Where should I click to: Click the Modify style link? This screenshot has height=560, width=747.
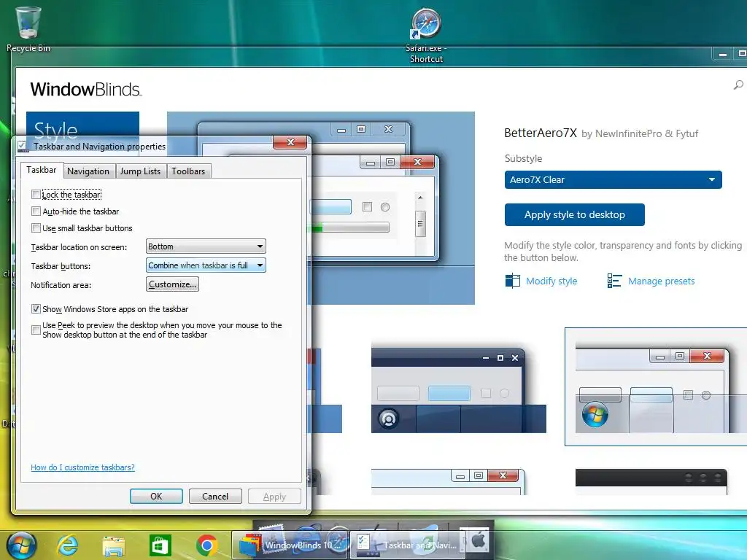(551, 281)
